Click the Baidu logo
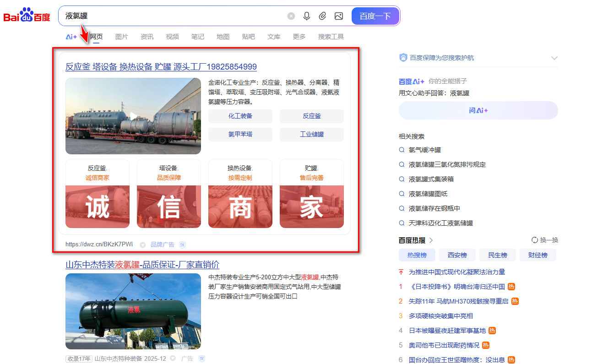 [x=27, y=16]
